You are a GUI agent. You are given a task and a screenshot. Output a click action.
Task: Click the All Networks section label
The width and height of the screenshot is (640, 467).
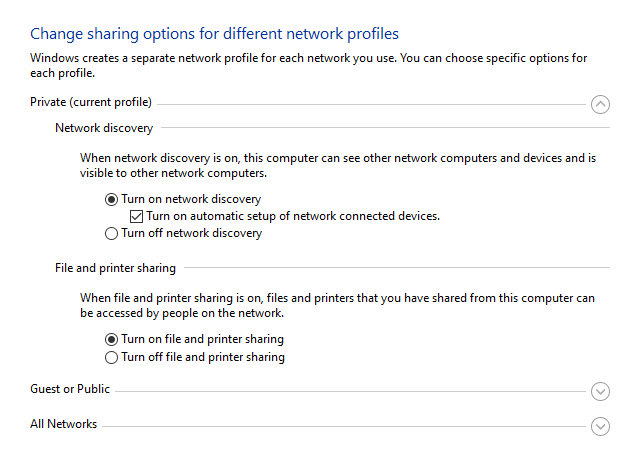click(64, 424)
